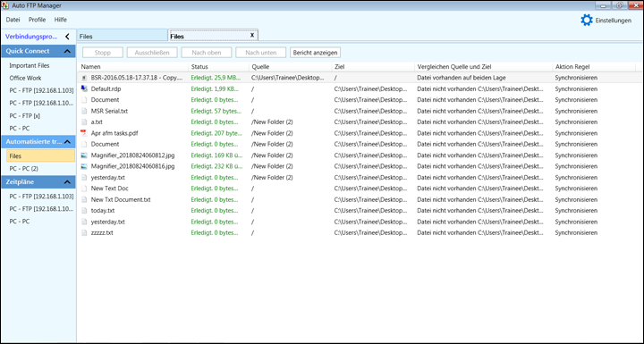Click Auto FTP Manager title bar icon
Image resolution: width=644 pixels, height=344 pixels.
(5, 5)
